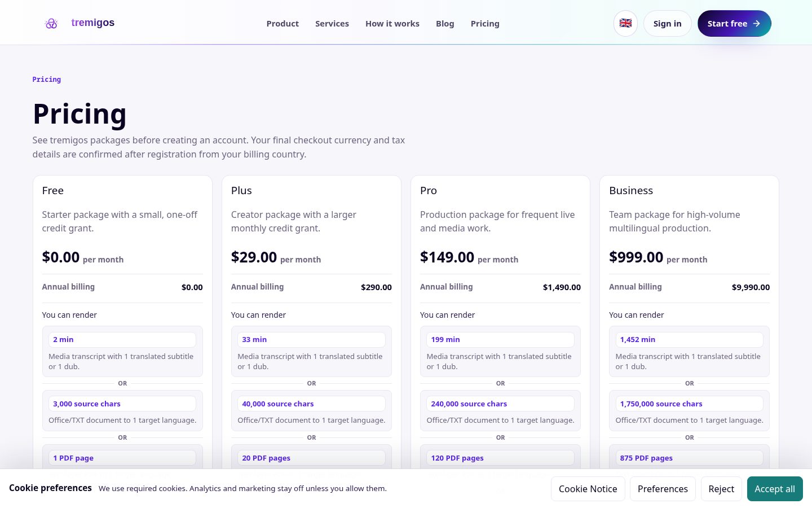This screenshot has width=812, height=508.
Task: Click annual billing amount $1,490.00
Action: point(562,287)
